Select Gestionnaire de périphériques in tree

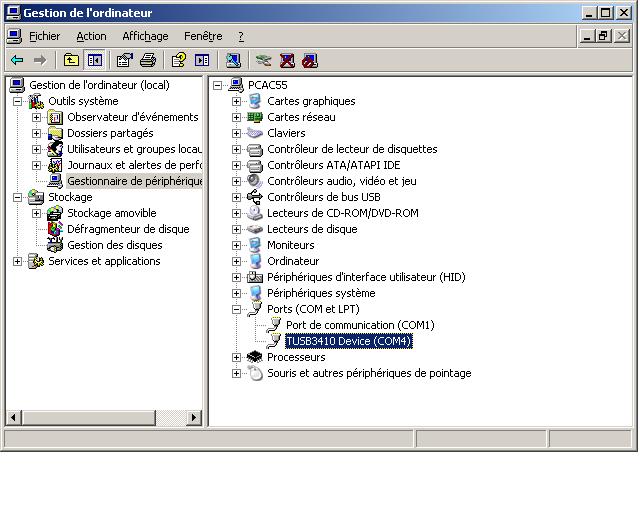135,181
